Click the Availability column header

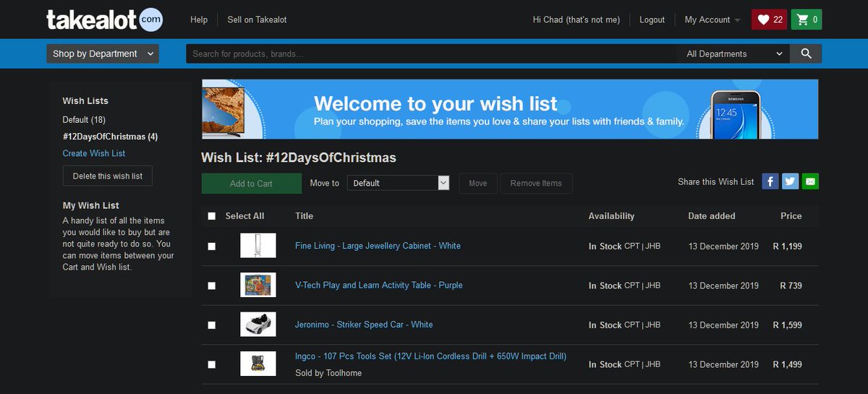[611, 215]
